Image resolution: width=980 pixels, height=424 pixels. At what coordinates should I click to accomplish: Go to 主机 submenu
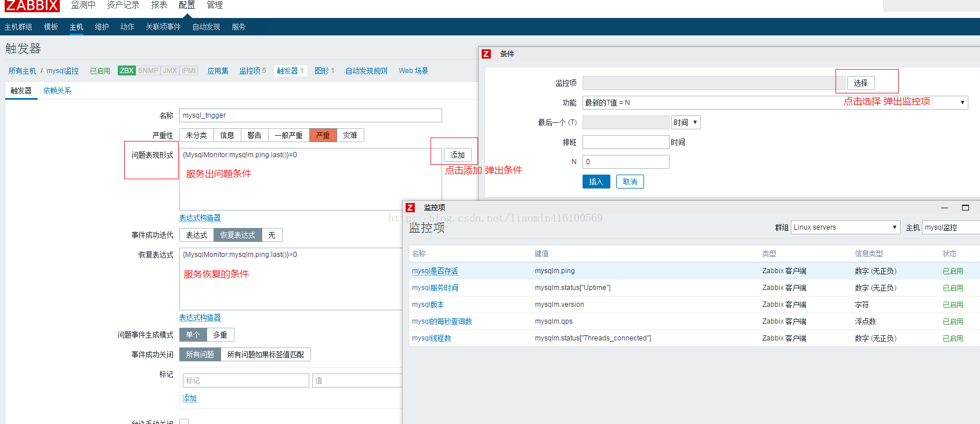[77, 27]
